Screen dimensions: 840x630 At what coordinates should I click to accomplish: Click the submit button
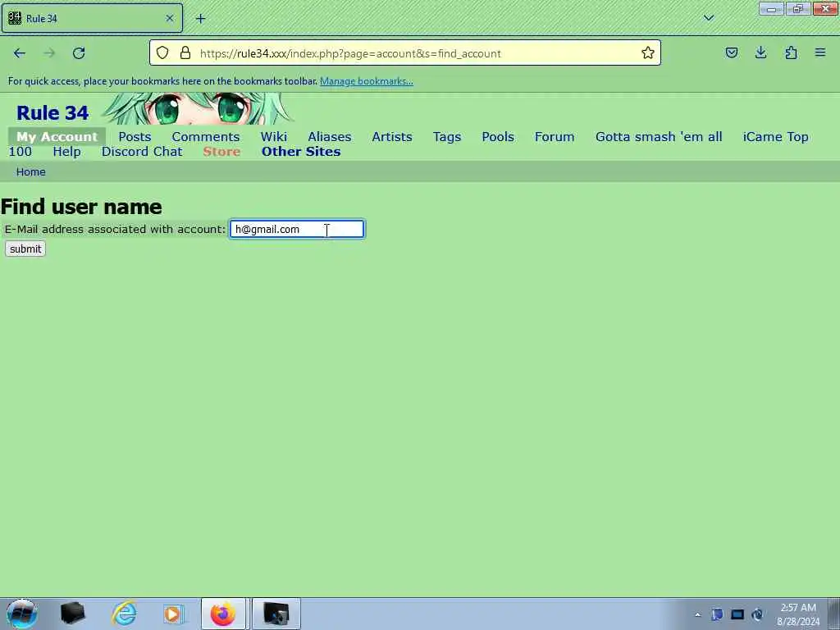tap(25, 249)
